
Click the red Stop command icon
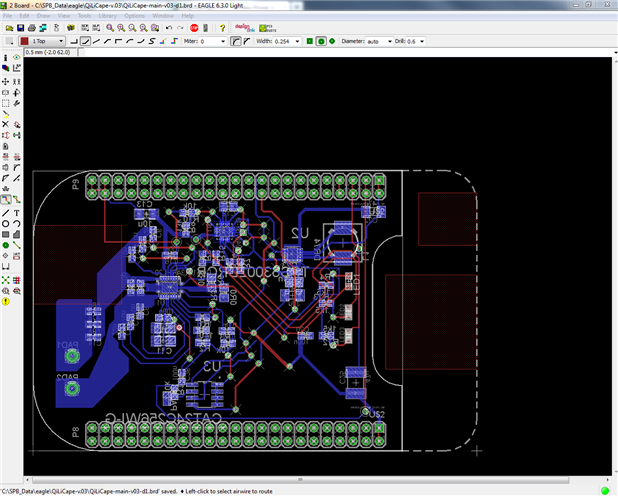click(x=193, y=28)
